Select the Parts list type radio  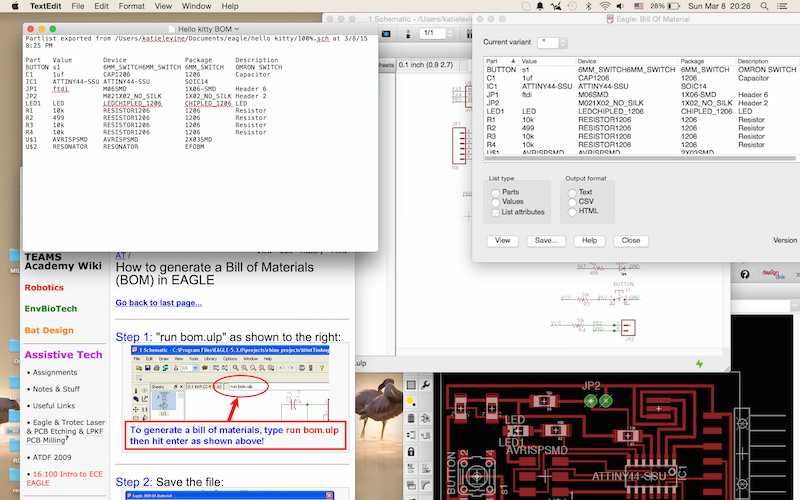pyautogui.click(x=495, y=192)
